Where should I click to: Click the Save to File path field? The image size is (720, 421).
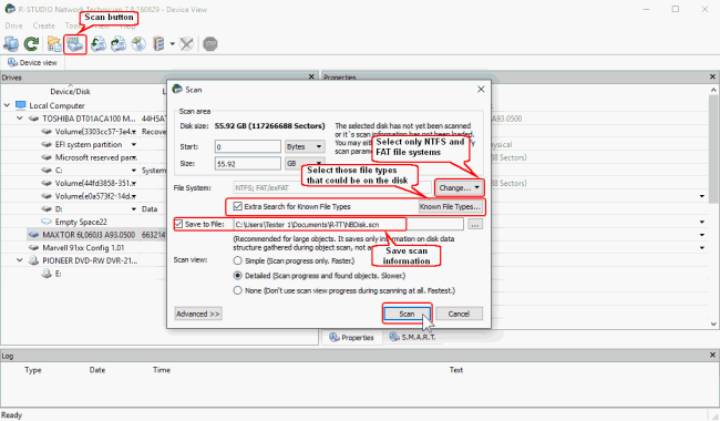[x=349, y=225]
